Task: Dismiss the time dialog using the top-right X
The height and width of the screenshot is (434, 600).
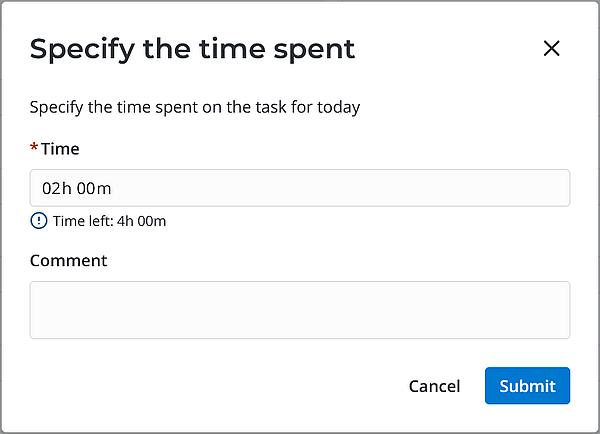Action: pyautogui.click(x=551, y=48)
